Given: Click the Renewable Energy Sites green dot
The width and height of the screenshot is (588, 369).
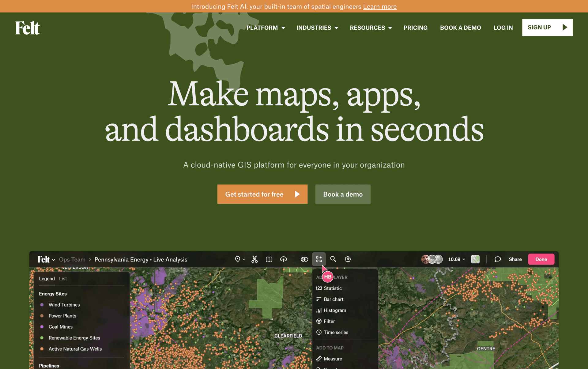Looking at the screenshot, I should (42, 338).
